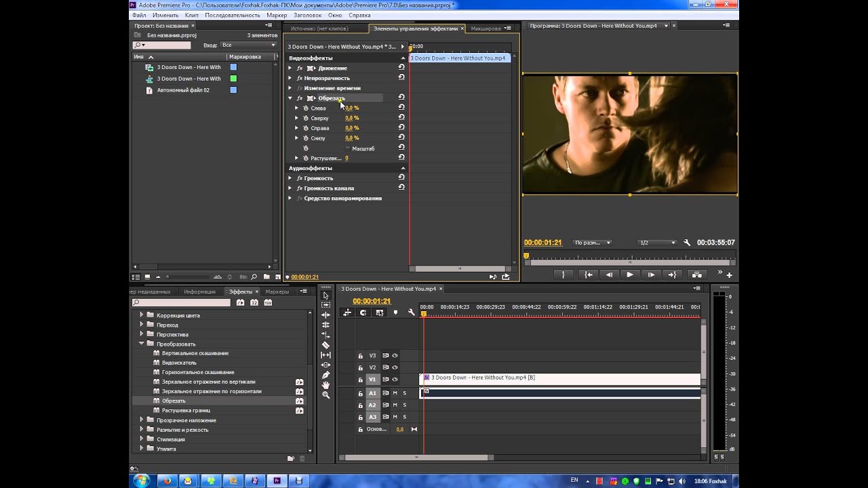This screenshot has width=868, height=488.
Task: Open the 1/2 playback resolution dropdown
Action: pyautogui.click(x=658, y=243)
